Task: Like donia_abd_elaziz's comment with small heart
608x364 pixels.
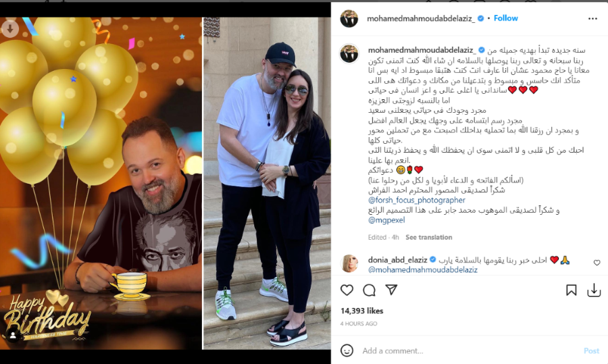Action: [x=597, y=263]
